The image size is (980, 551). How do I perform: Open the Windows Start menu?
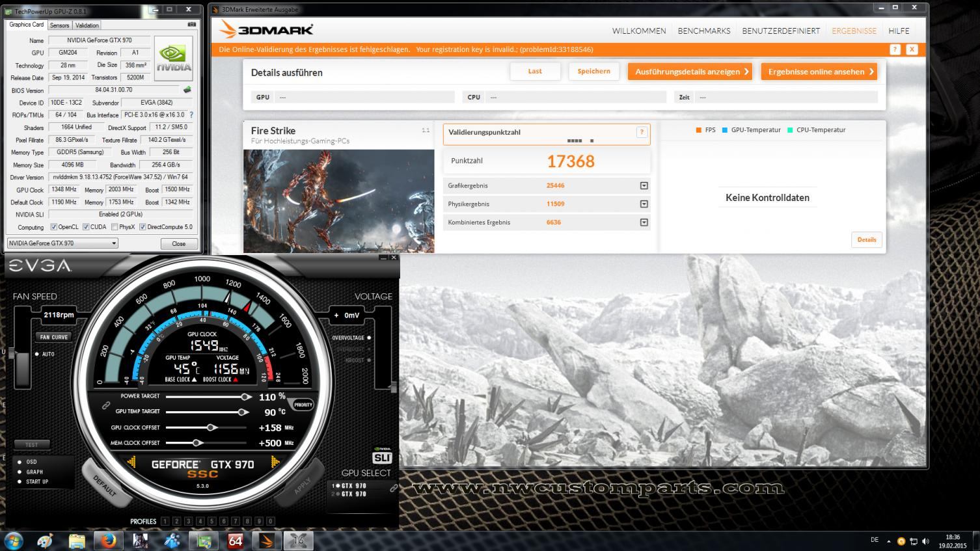coord(14,540)
